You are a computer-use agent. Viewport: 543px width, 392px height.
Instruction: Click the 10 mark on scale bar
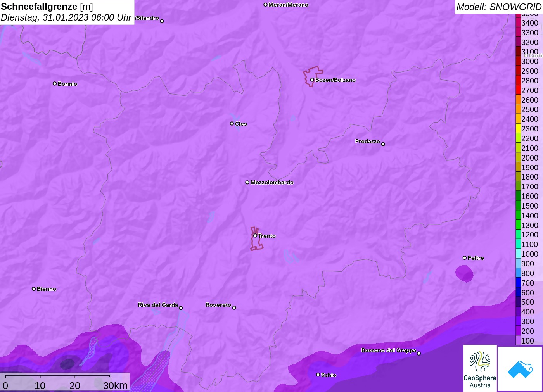tap(40, 385)
